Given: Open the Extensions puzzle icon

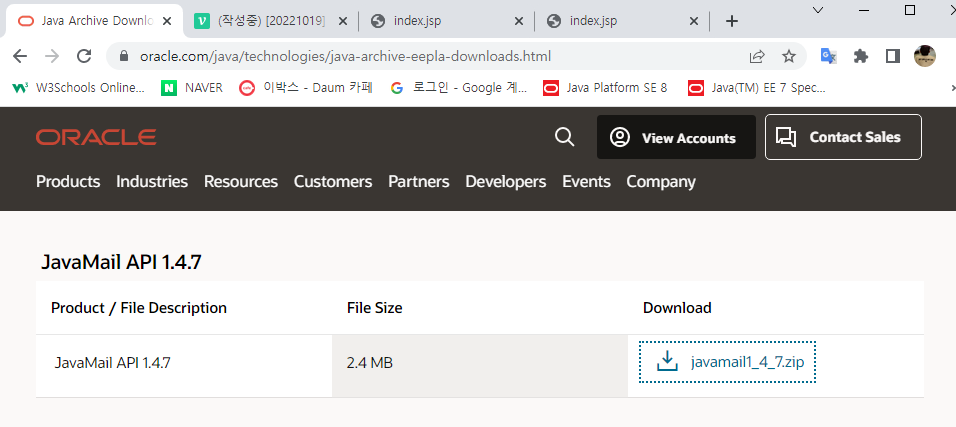Looking at the screenshot, I should point(861,56).
